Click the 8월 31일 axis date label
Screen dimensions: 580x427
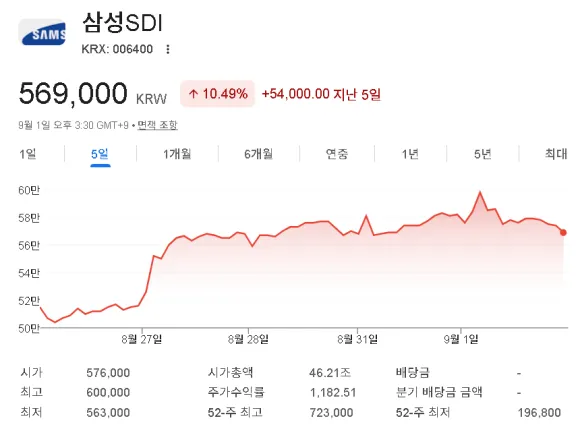click(x=357, y=339)
